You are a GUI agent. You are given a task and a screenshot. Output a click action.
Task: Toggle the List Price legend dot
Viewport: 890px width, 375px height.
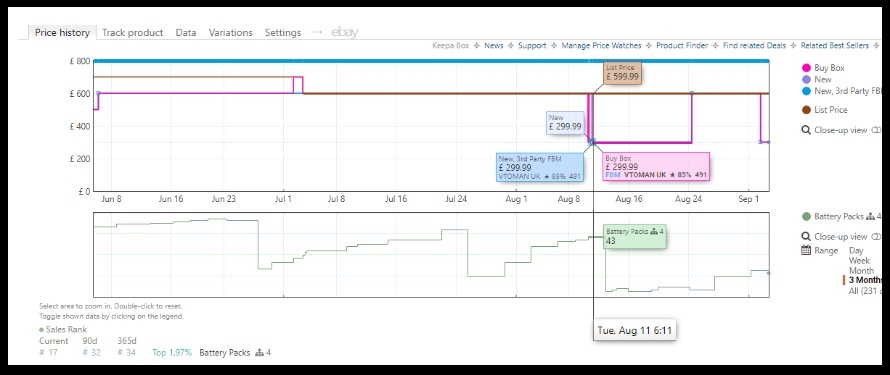[x=806, y=110]
